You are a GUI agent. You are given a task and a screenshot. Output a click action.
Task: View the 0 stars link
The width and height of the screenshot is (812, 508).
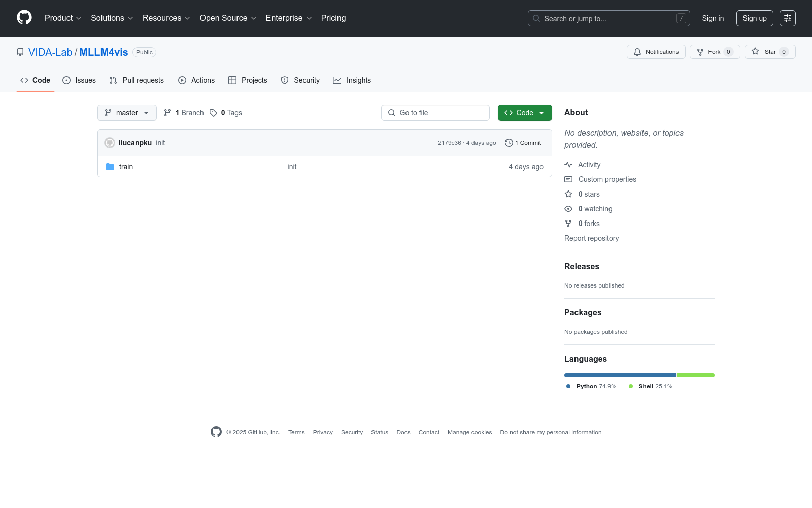(x=582, y=194)
